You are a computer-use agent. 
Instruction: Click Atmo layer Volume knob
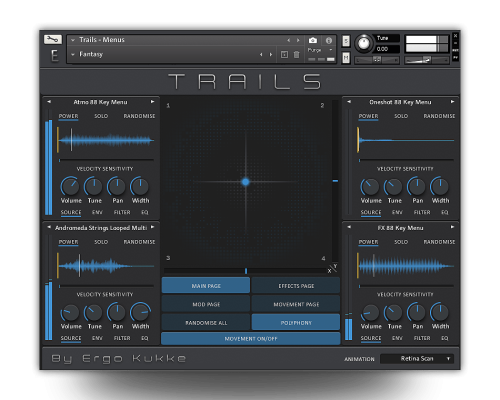pos(70,186)
